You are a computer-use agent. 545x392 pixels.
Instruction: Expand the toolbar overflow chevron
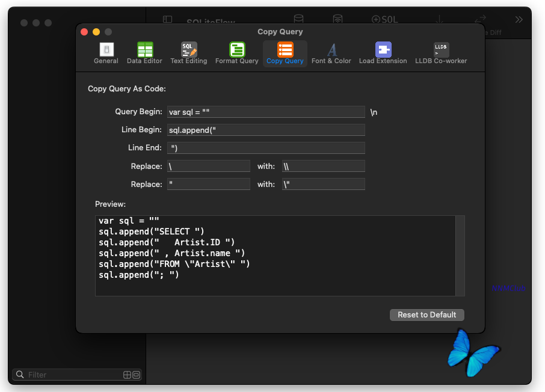[x=519, y=19]
